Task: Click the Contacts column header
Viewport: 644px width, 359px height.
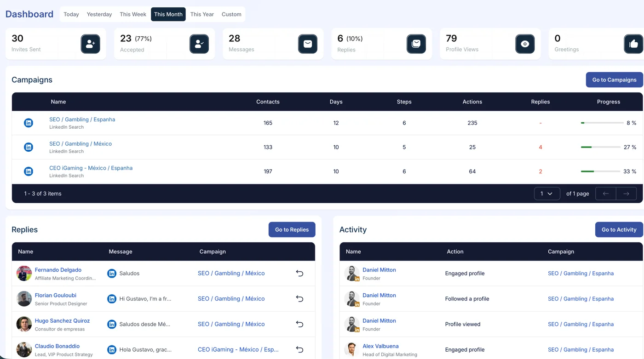Action: (268, 102)
